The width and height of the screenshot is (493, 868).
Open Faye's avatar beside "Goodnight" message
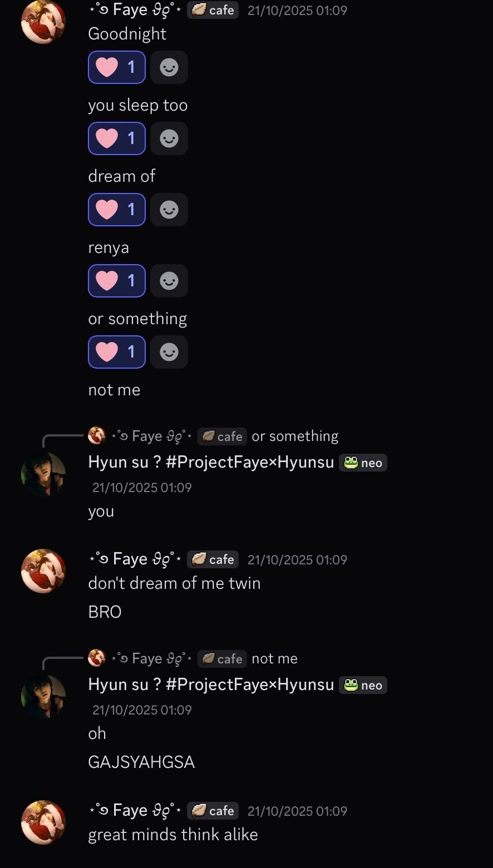[43, 21]
